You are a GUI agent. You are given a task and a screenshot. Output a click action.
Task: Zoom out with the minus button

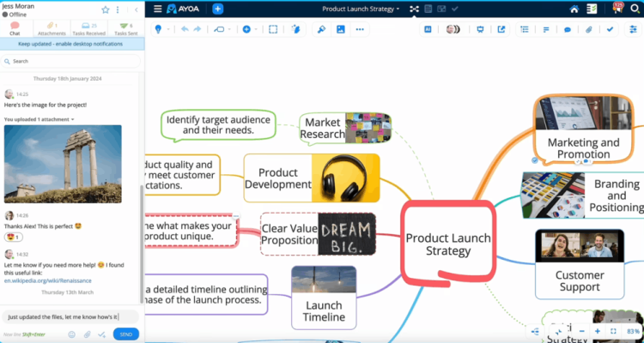pyautogui.click(x=581, y=331)
